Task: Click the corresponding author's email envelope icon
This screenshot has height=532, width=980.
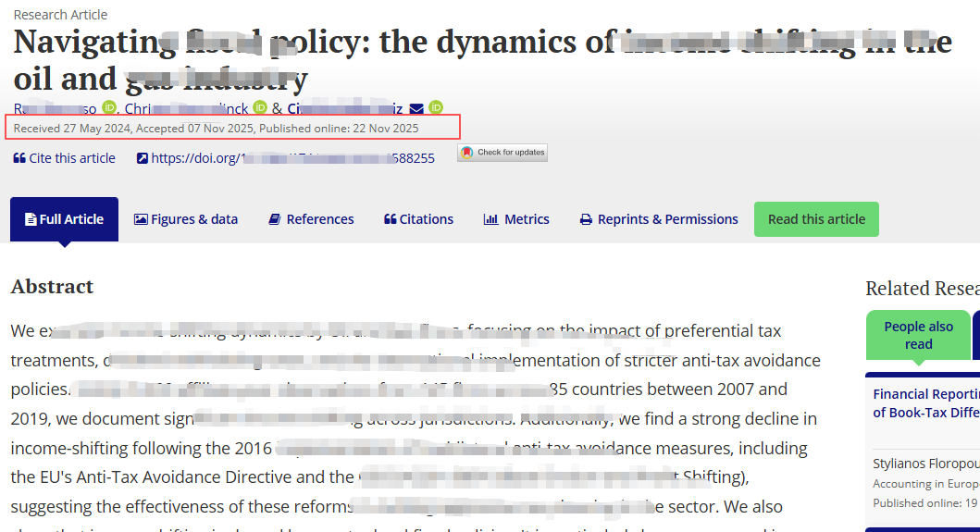Action: tap(416, 108)
